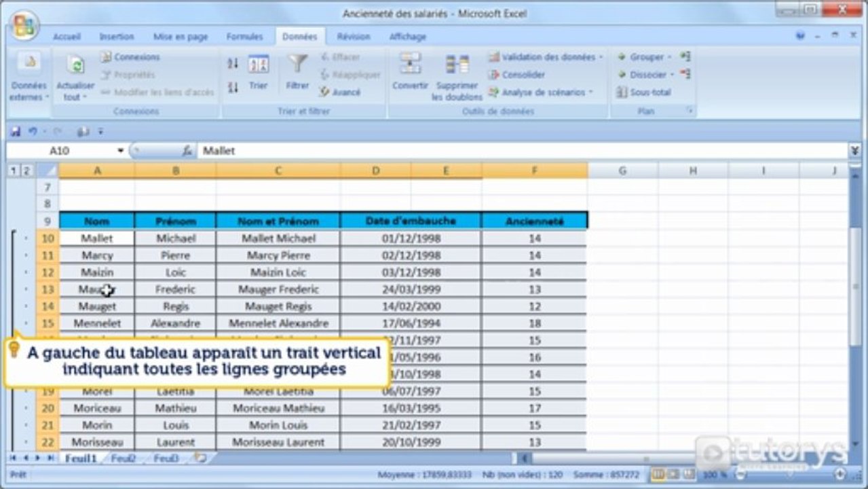Open Dissocier dropdown arrow

click(x=672, y=75)
